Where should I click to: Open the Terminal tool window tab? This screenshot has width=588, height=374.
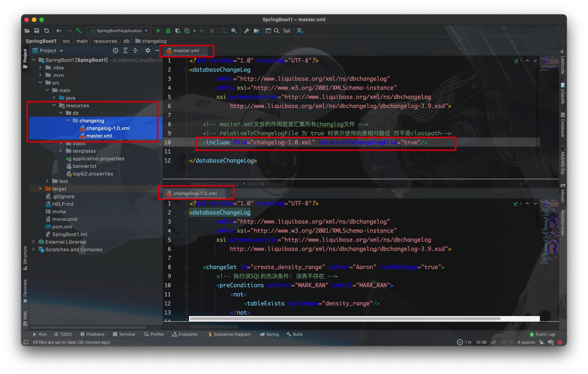[124, 334]
